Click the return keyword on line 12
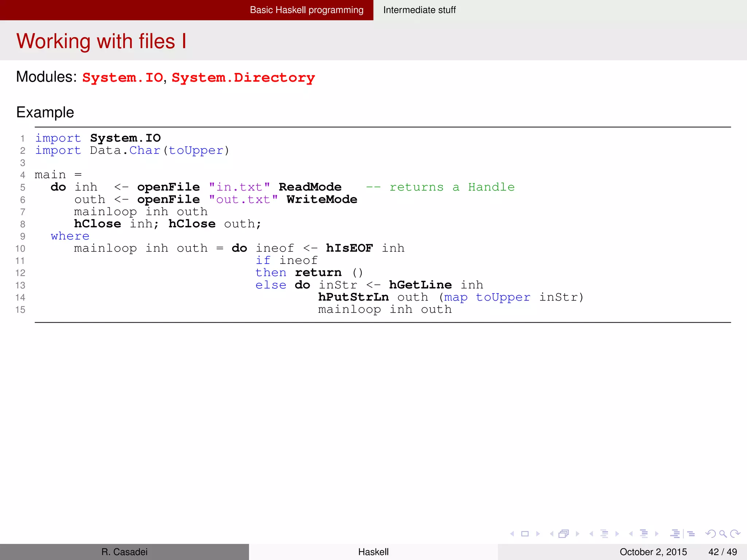747x560 pixels. tap(318, 273)
